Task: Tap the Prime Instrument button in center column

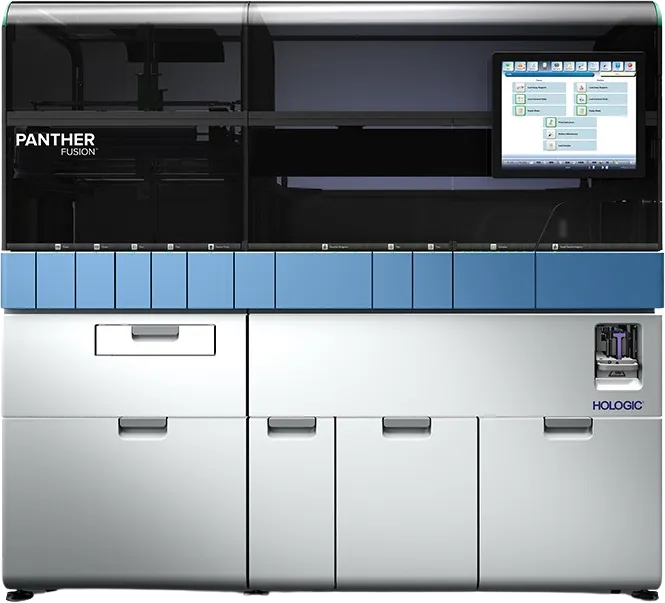Action: click(x=570, y=122)
